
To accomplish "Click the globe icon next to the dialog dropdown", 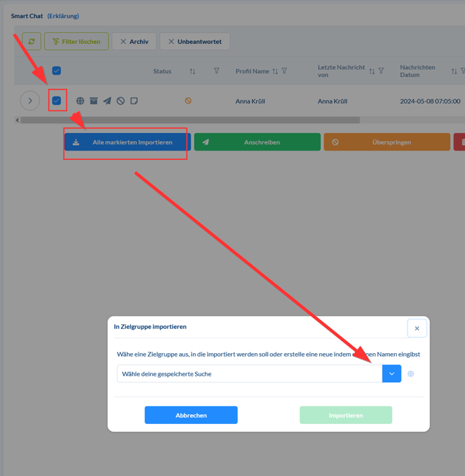I will pyautogui.click(x=411, y=373).
